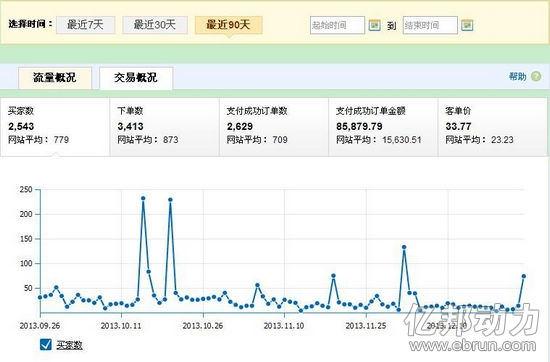Click the 结束时间 end date field
The width and height of the screenshot is (550, 362).
430,25
